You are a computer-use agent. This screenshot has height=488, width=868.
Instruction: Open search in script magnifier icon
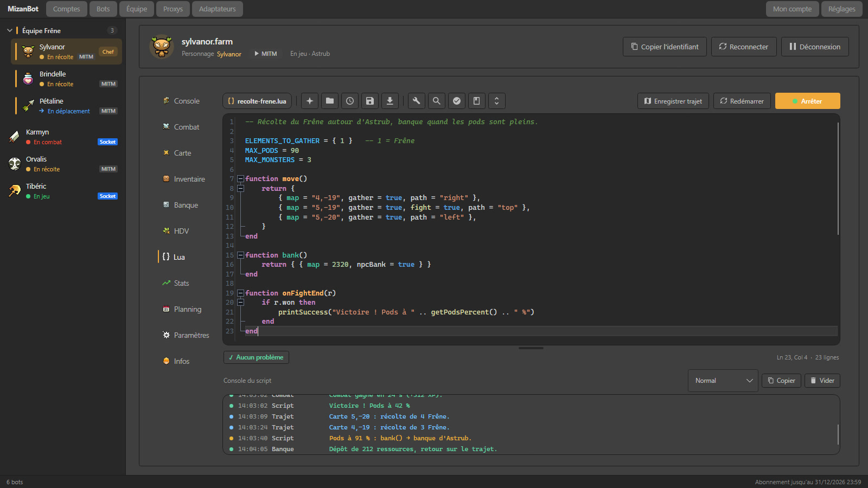[x=437, y=101]
